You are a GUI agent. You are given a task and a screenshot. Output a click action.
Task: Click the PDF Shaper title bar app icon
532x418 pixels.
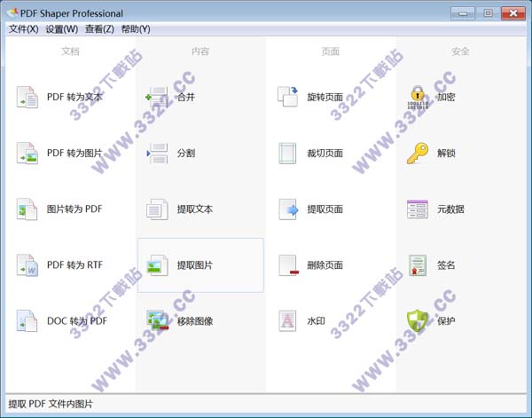[x=12, y=13]
